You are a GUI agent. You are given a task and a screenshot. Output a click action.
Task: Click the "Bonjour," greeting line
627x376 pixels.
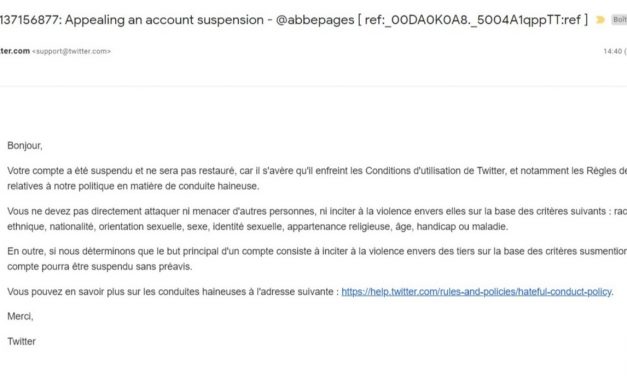(25, 146)
